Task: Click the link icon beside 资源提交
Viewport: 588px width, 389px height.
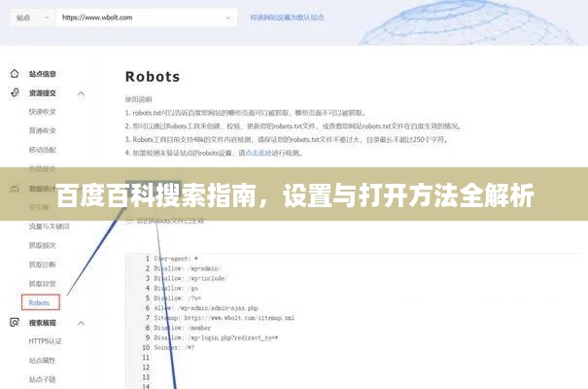Action: coord(15,93)
